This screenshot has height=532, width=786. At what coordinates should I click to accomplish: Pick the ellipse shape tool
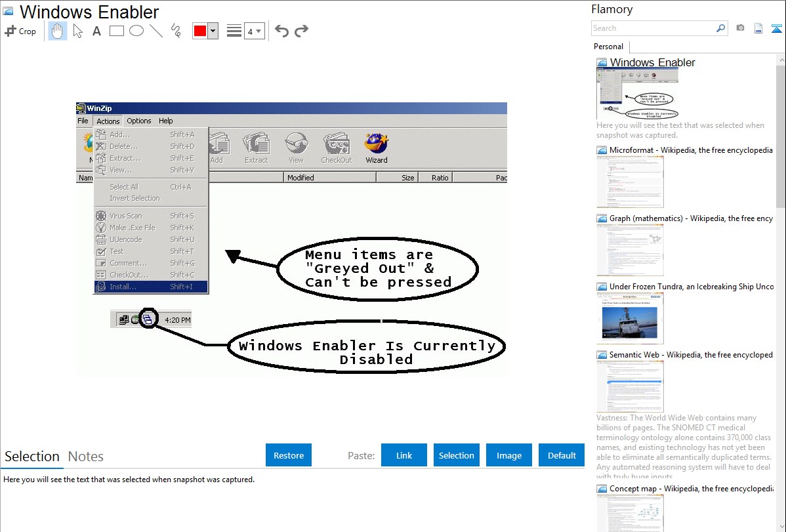(136, 31)
